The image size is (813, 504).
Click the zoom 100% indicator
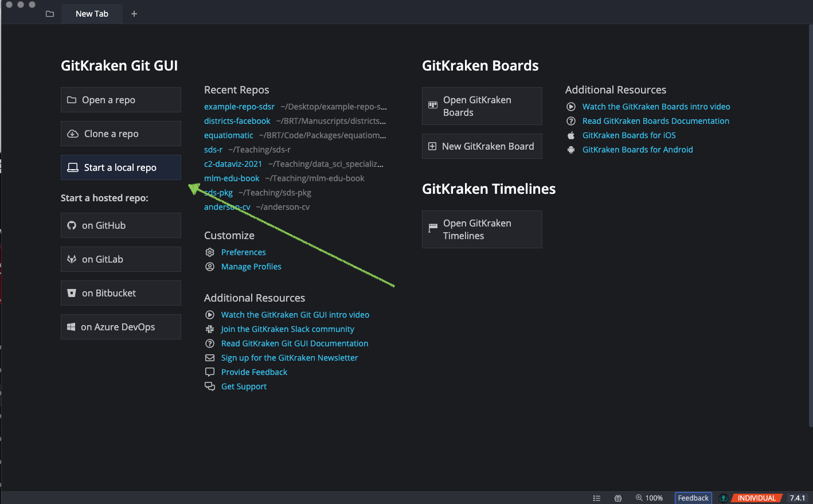649,498
